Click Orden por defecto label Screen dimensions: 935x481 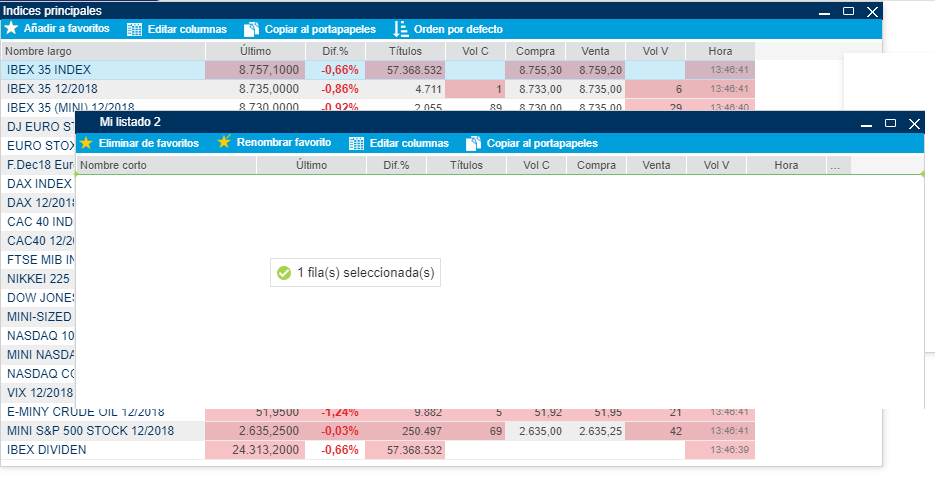(459, 29)
